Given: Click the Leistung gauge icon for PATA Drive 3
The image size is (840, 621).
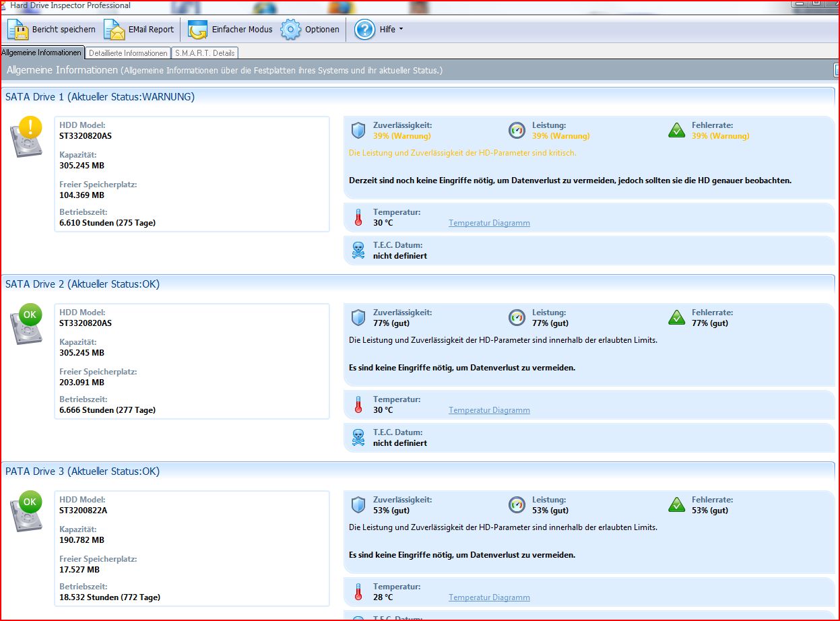Looking at the screenshot, I should pos(517,504).
